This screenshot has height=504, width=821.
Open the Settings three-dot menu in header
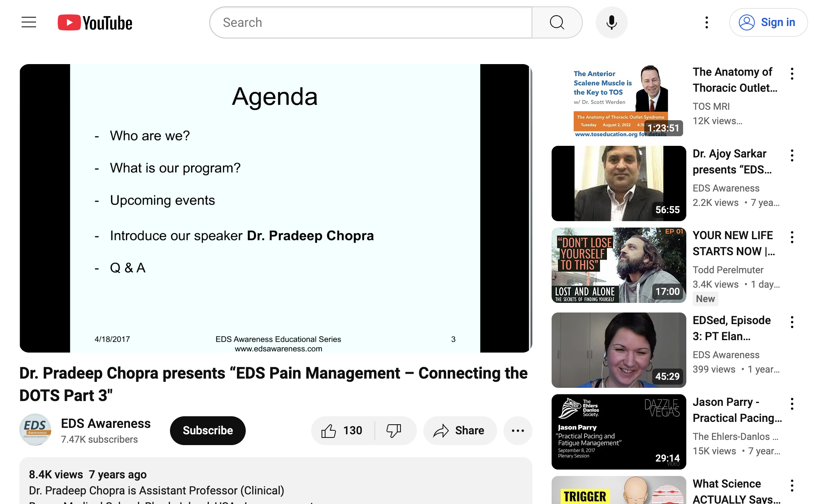pos(707,22)
